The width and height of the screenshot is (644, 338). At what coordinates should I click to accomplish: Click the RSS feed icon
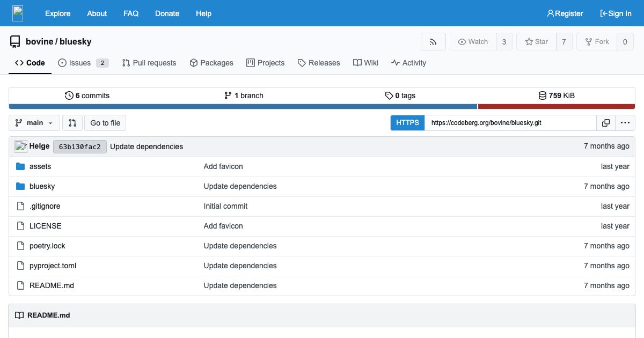click(x=433, y=41)
